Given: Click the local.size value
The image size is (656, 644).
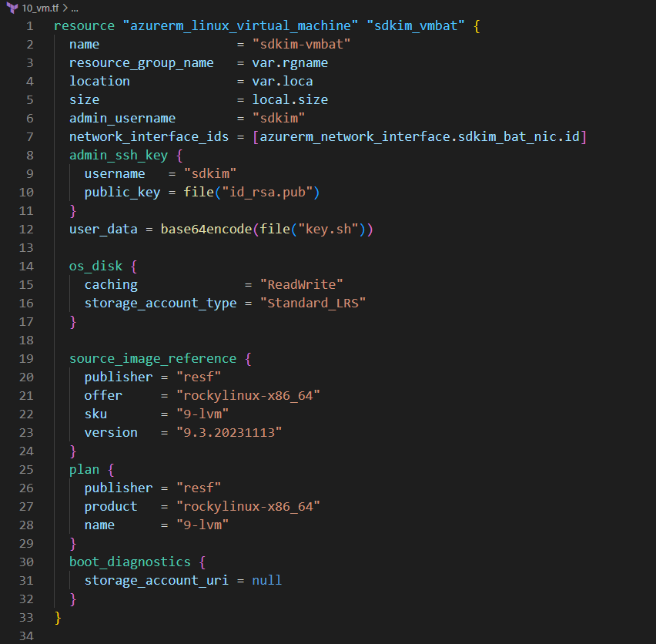Looking at the screenshot, I should pyautogui.click(x=290, y=99).
